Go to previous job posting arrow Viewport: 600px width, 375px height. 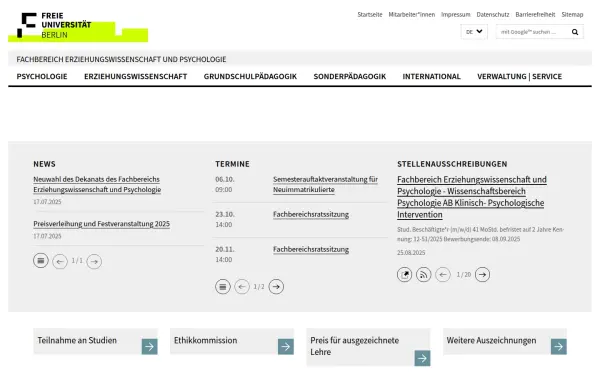pos(443,274)
